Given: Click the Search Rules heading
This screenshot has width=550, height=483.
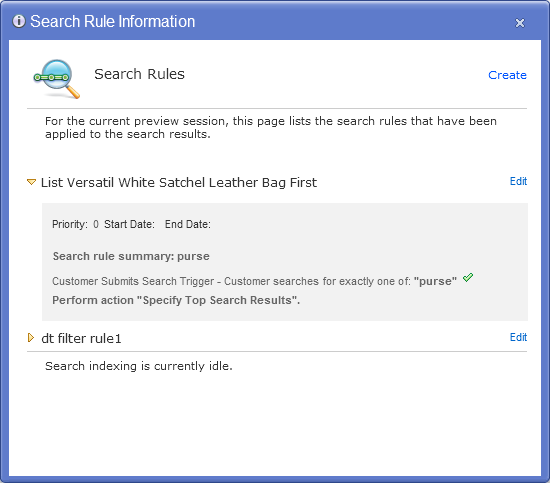Looking at the screenshot, I should coord(139,74).
